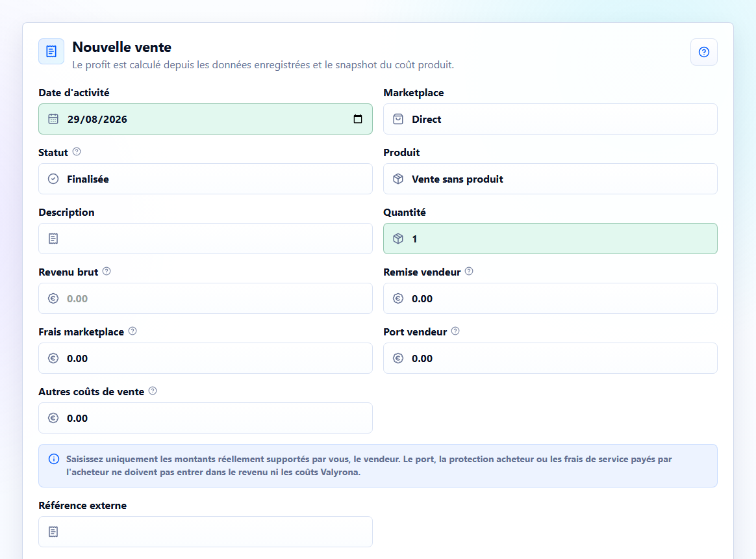Click the 'Quantité' field label

tap(405, 213)
